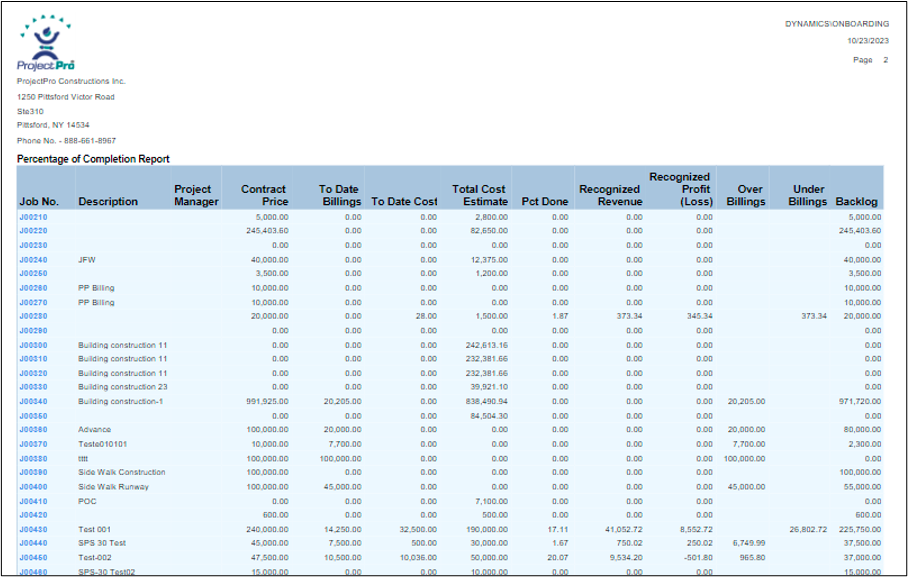The image size is (908, 577).
Task: Open the Advance job J00360
Action: (x=32, y=430)
